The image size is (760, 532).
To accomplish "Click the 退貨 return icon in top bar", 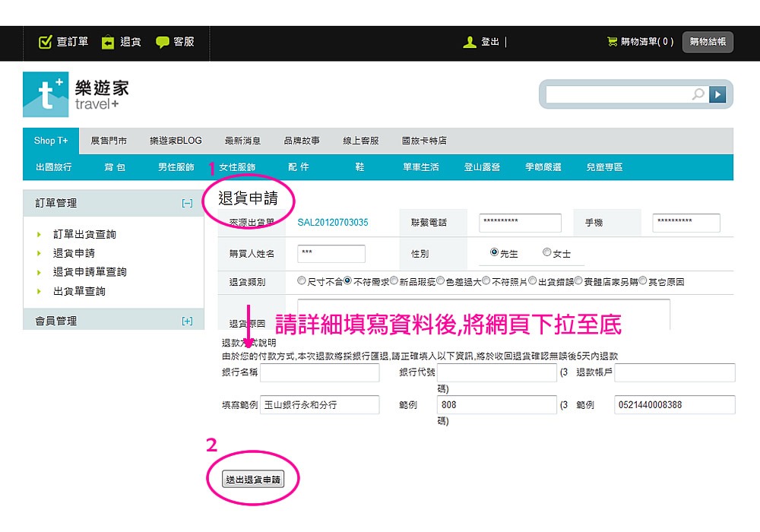I will [x=108, y=43].
